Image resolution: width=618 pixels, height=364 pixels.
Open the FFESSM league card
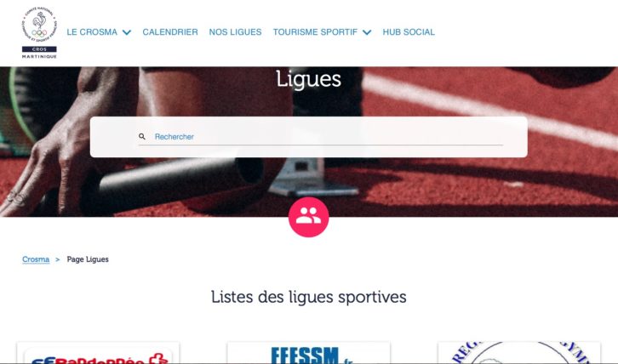click(309, 353)
